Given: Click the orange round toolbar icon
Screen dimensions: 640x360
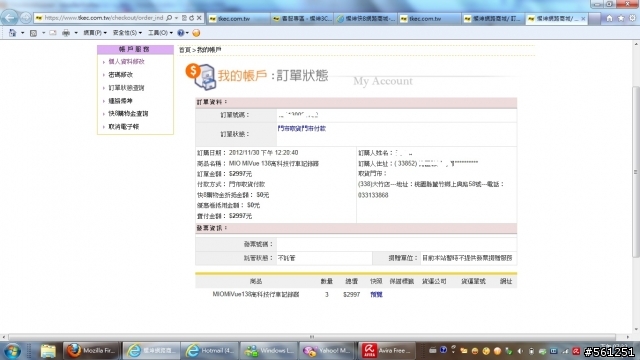Looking at the screenshot, I should point(196,33).
